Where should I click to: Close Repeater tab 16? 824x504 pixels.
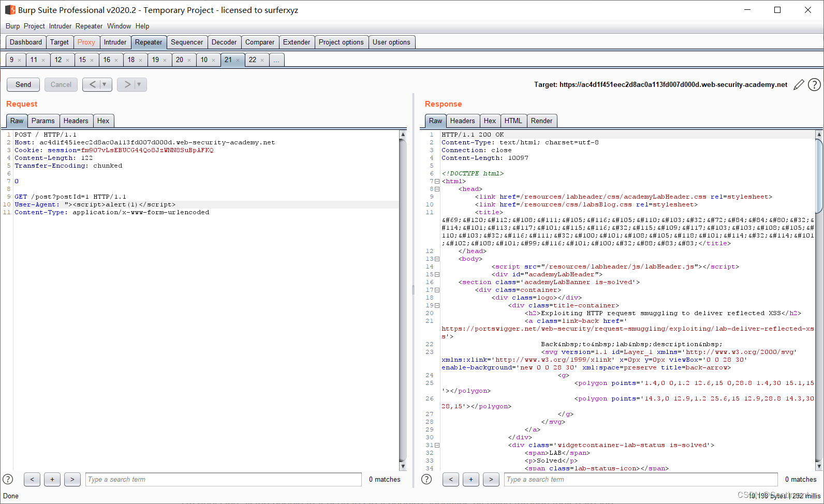pyautogui.click(x=116, y=60)
